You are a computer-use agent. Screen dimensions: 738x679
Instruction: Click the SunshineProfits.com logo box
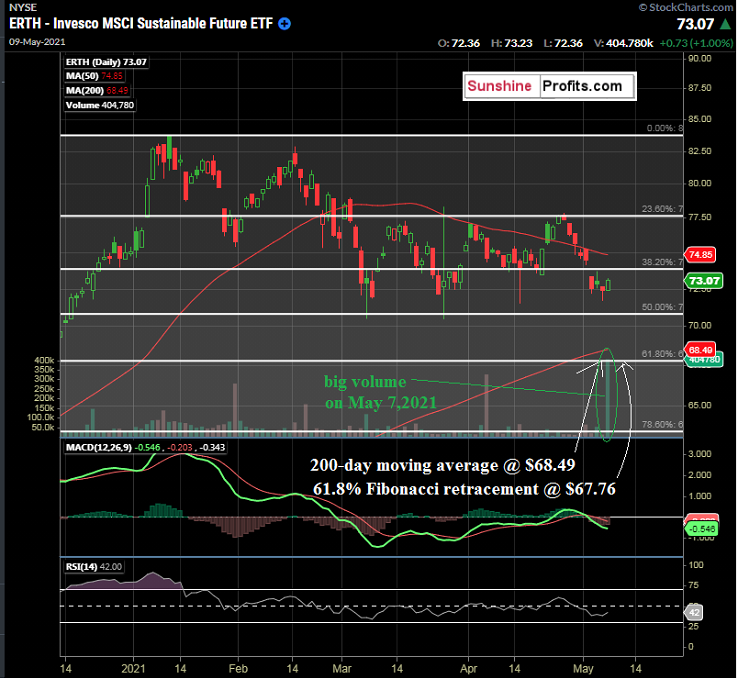[549, 86]
